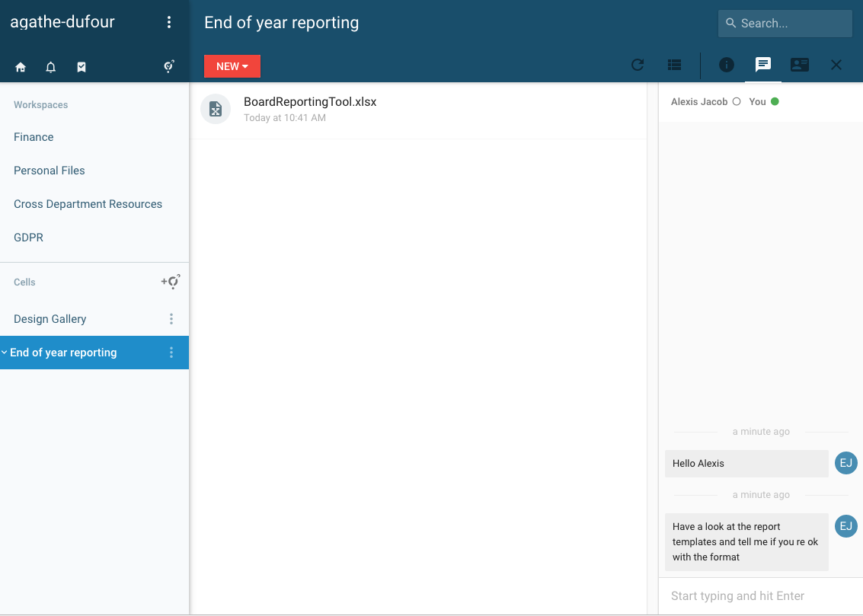Viewport: 863px width, 616px height.
Task: Select the Hello Alexis chat message
Action: click(746, 464)
